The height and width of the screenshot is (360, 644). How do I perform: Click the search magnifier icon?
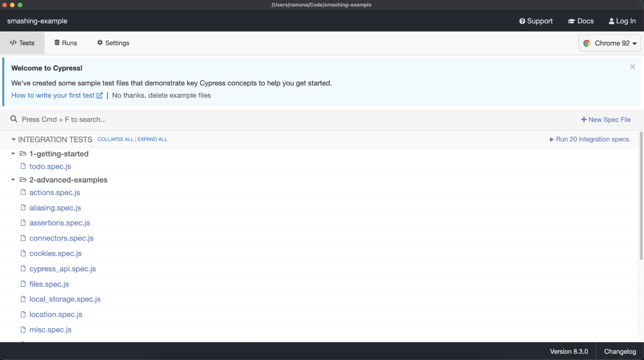(x=14, y=119)
